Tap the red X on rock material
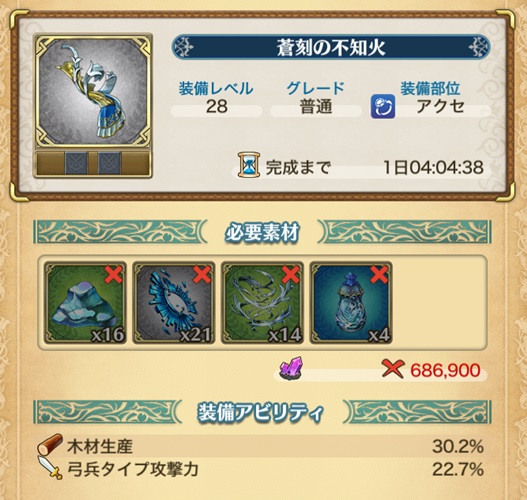The image size is (527, 500). coord(114,275)
